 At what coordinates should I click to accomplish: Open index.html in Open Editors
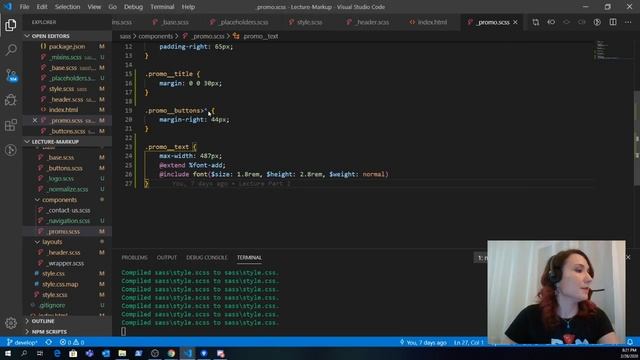point(67,109)
